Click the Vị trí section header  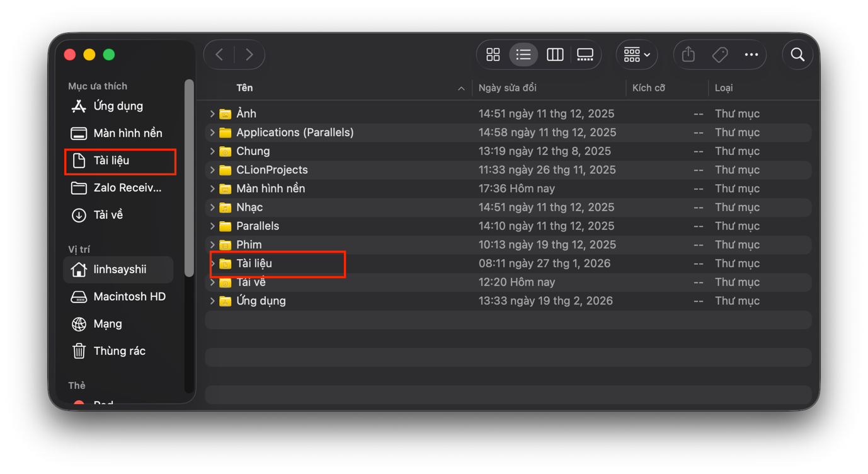click(79, 250)
